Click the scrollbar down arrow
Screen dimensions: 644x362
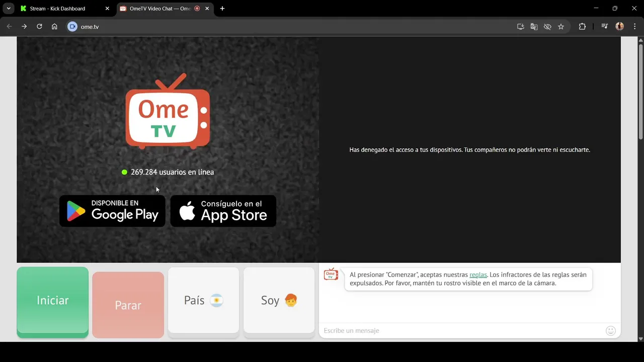640,339
